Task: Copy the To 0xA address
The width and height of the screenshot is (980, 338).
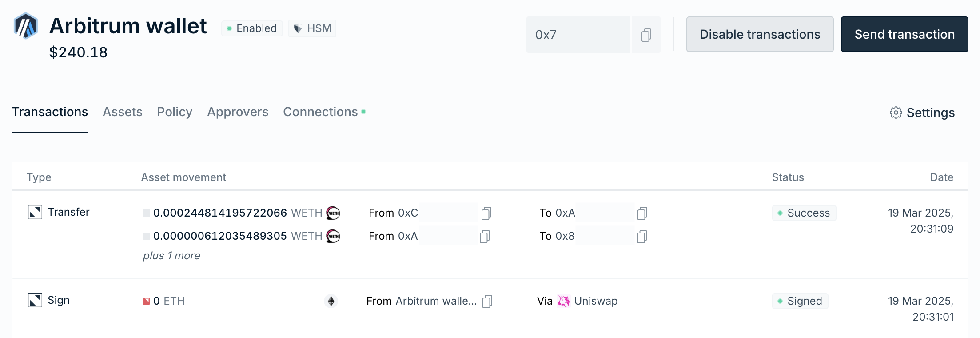Action: point(642,213)
